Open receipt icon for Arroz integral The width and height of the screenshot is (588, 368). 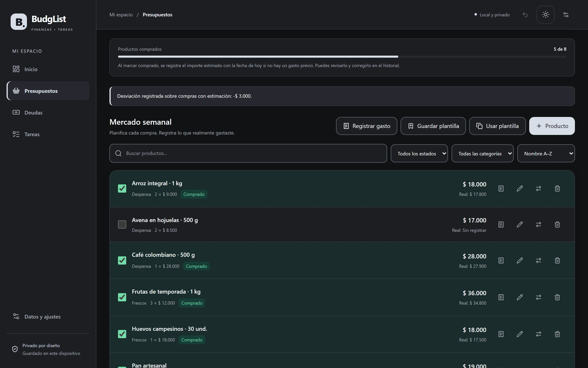[x=501, y=189]
